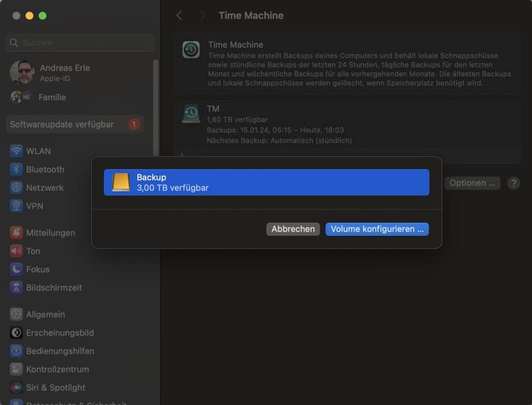Open Bluetooth settings label

(x=45, y=169)
